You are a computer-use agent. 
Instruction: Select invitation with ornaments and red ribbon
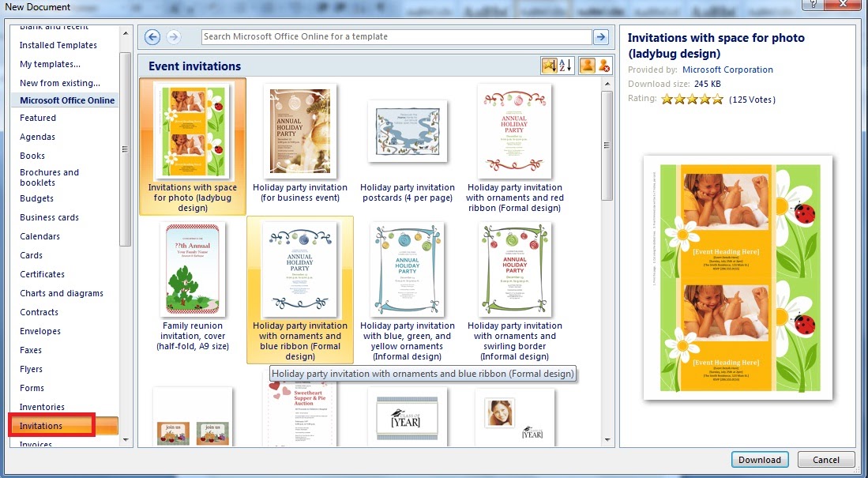coord(515,147)
